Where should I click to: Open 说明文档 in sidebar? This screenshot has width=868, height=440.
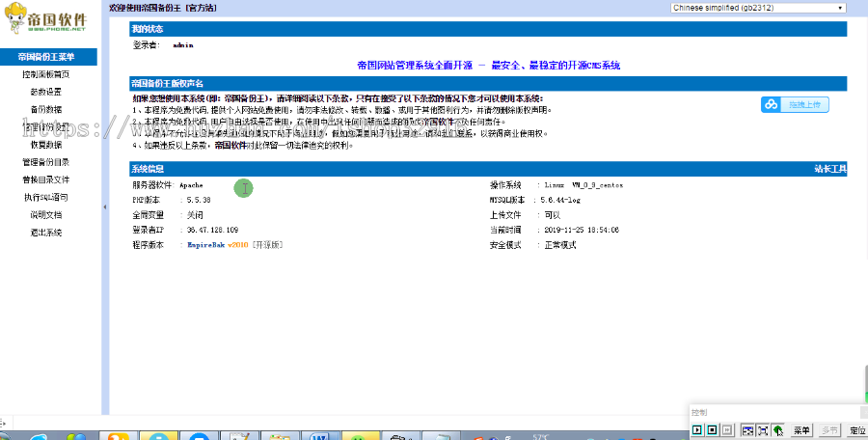coord(46,215)
